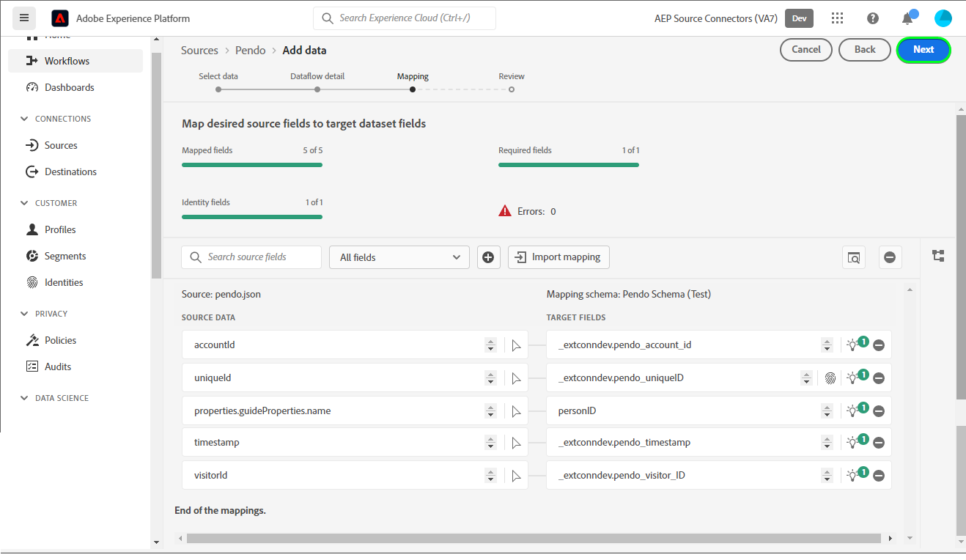The width and height of the screenshot is (966, 560).
Task: Select source field arrow for accountId
Action: 516,345
